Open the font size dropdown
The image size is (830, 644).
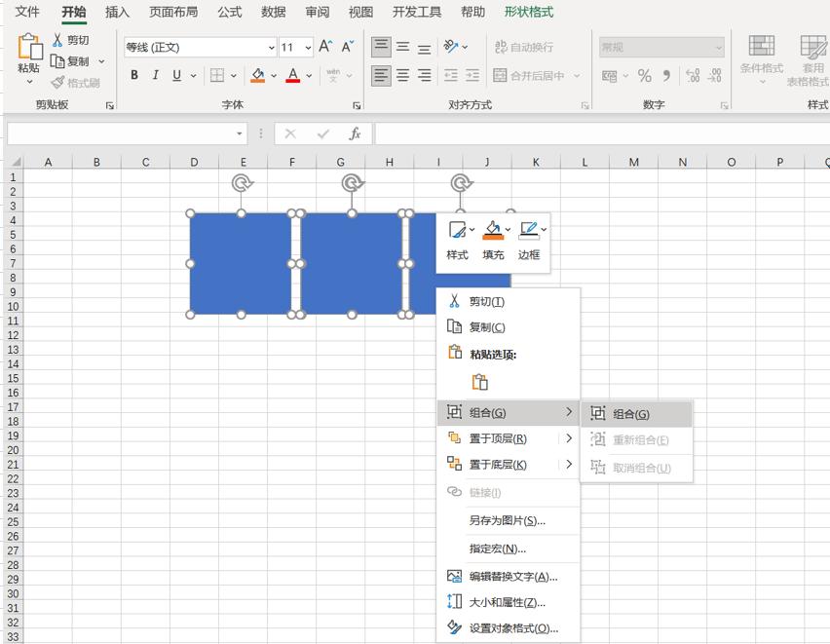(308, 47)
